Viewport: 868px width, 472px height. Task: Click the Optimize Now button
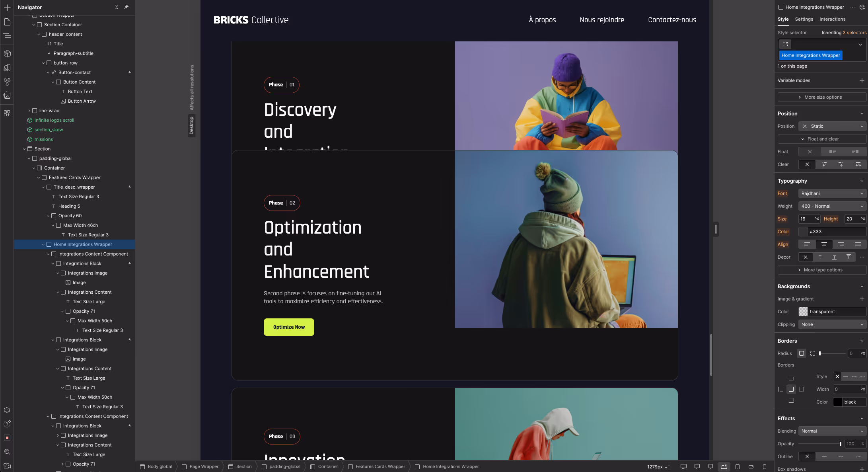click(289, 327)
